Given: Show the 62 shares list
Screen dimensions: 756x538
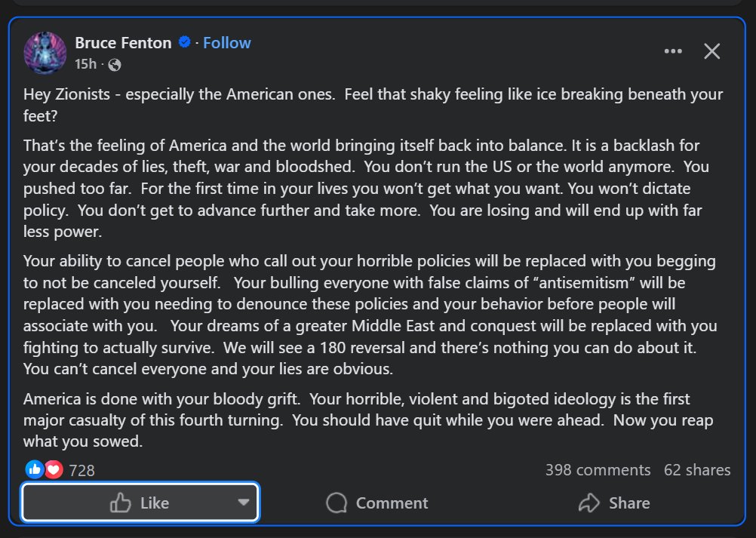Looking at the screenshot, I should click(697, 470).
